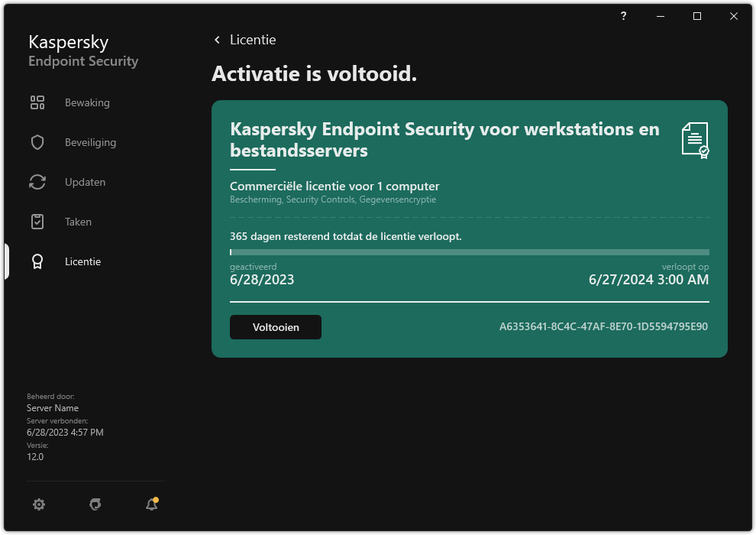This screenshot has height=535, width=756.
Task: Click the Activatie is voltooid heading
Action: point(314,74)
